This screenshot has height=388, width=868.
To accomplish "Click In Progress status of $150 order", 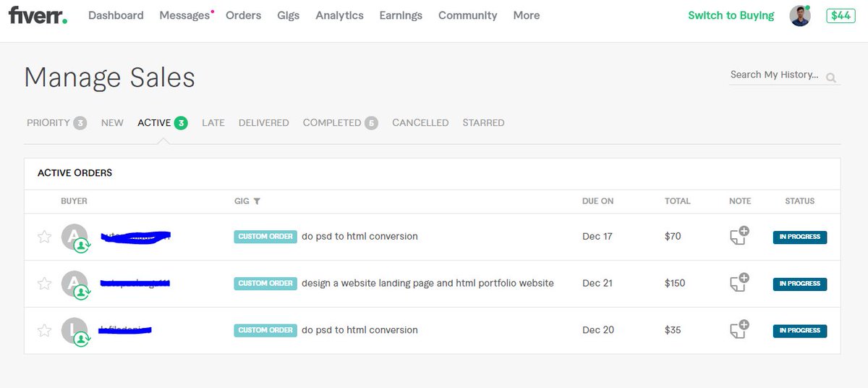I will pyautogui.click(x=800, y=284).
